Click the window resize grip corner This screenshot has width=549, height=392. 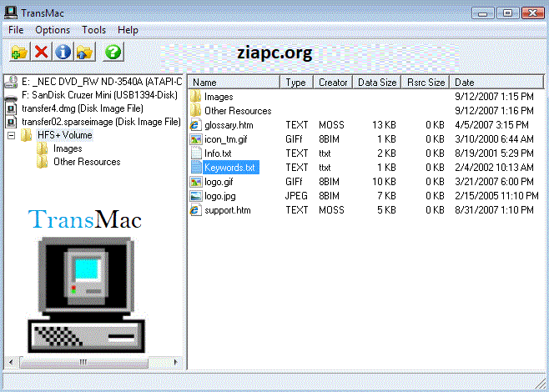pos(541,384)
